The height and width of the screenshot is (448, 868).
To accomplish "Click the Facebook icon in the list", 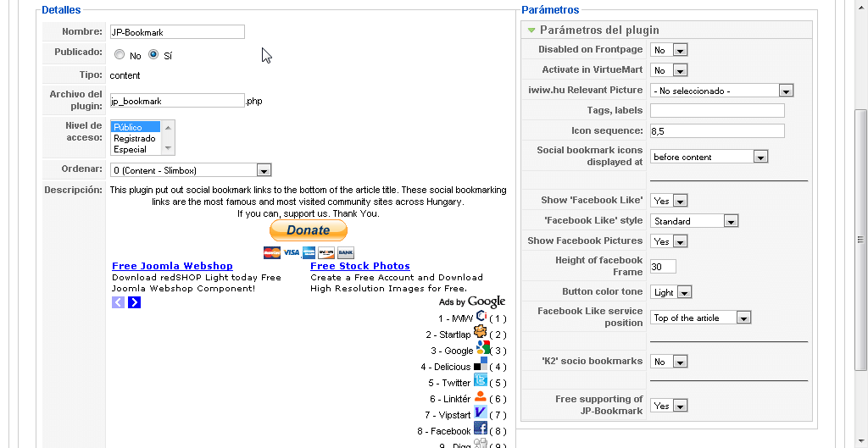I will coord(481,429).
